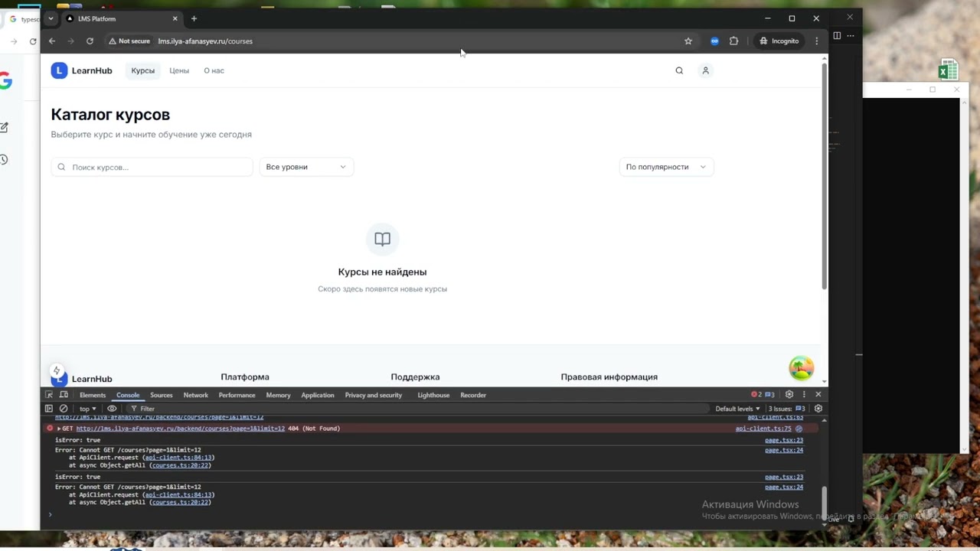Open Chrome three-dot menu

tap(817, 41)
